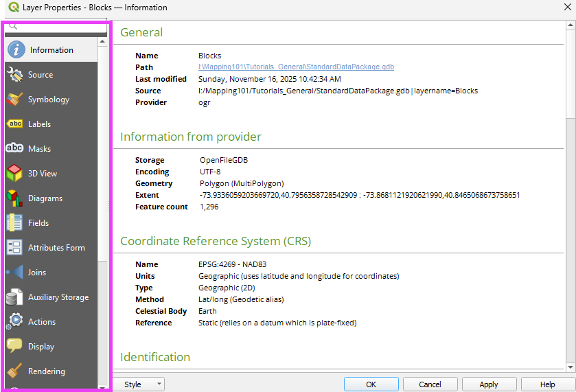
Task: Click the "Earth" celestial body value
Action: point(207,311)
